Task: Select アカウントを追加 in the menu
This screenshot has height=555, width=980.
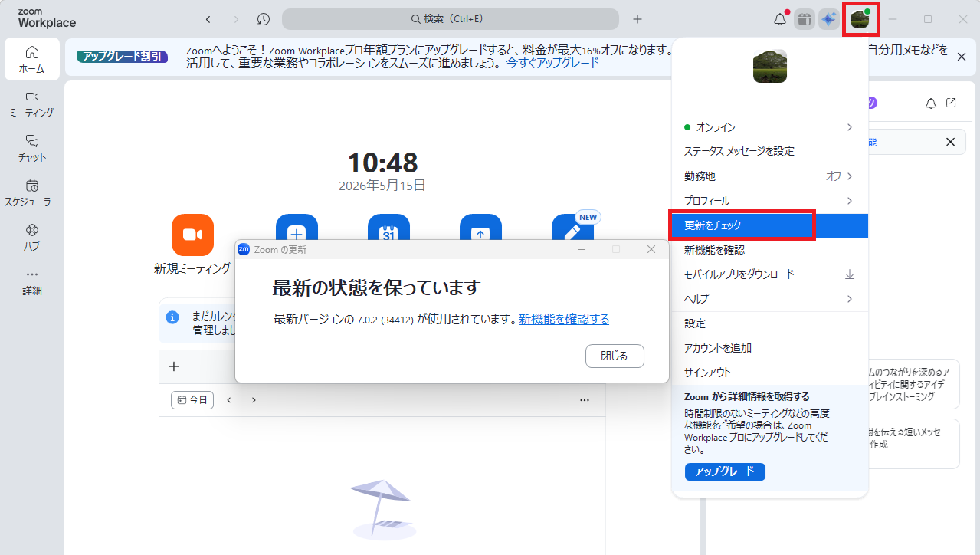Action: 770,348
